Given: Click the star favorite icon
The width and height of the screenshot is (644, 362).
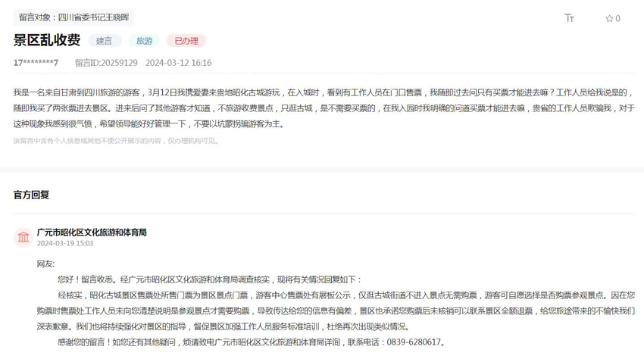Looking at the screenshot, I should [608, 19].
